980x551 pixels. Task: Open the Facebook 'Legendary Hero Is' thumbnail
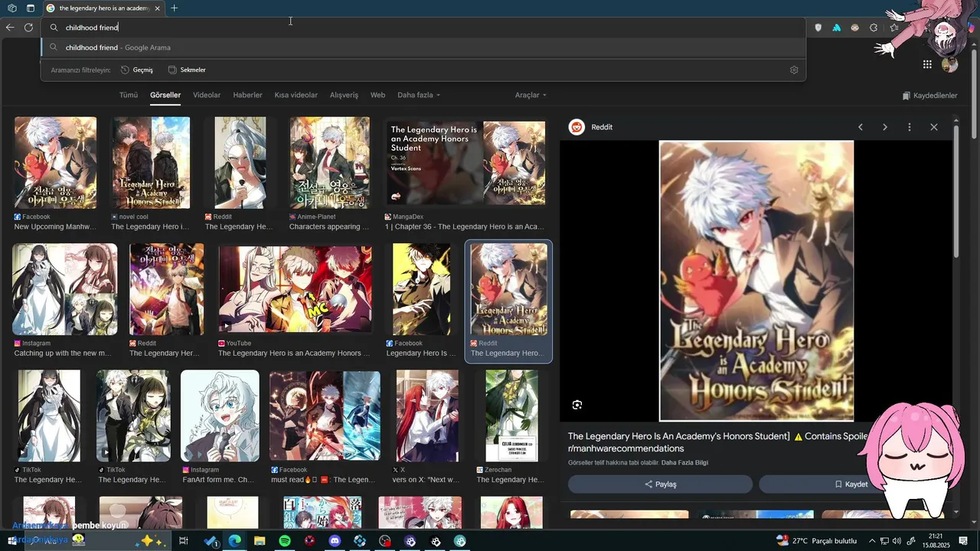(421, 289)
